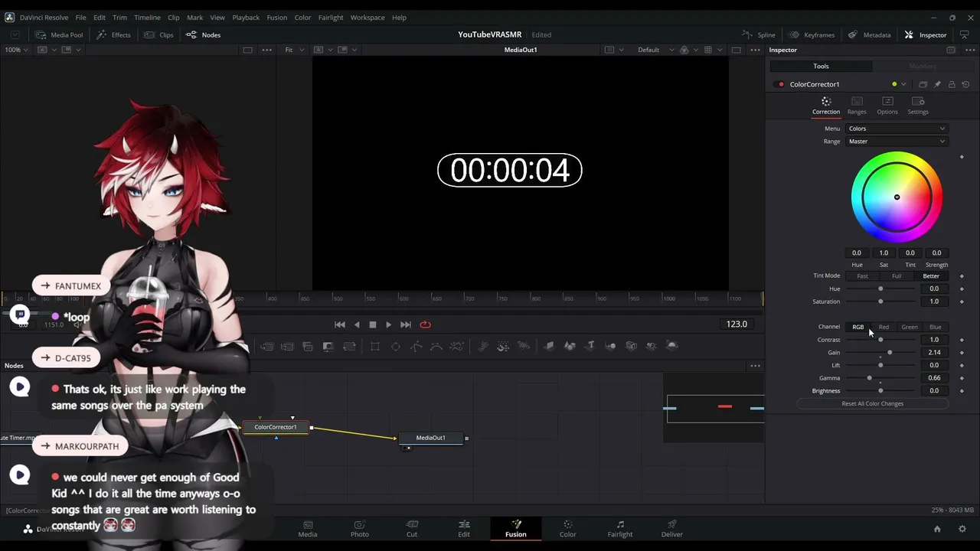
Task: Click the Gamma slider handle
Action: click(869, 378)
